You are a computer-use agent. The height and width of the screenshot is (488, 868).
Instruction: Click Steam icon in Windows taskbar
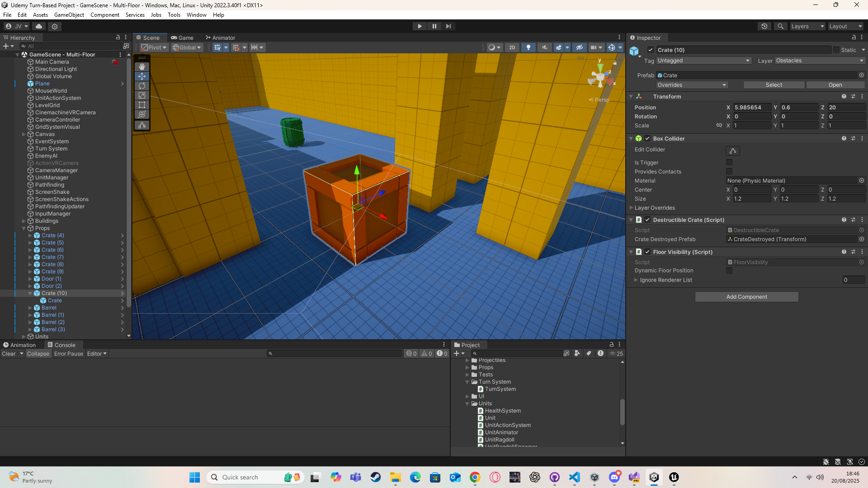376,477
